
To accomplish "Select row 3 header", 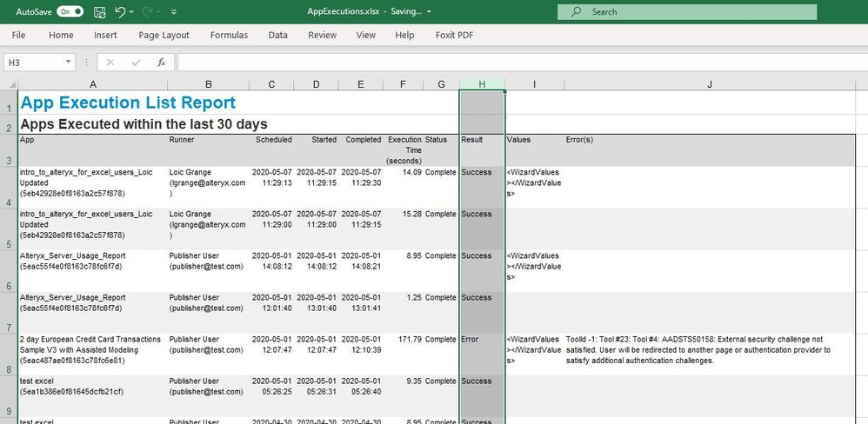I will tap(9, 150).
